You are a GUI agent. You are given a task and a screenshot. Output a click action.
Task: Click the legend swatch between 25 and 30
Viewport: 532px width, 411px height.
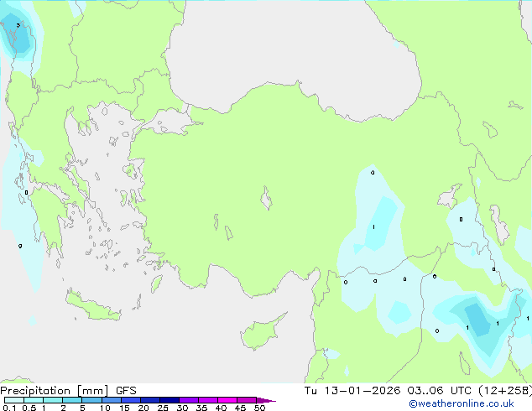pyautogui.click(x=170, y=400)
